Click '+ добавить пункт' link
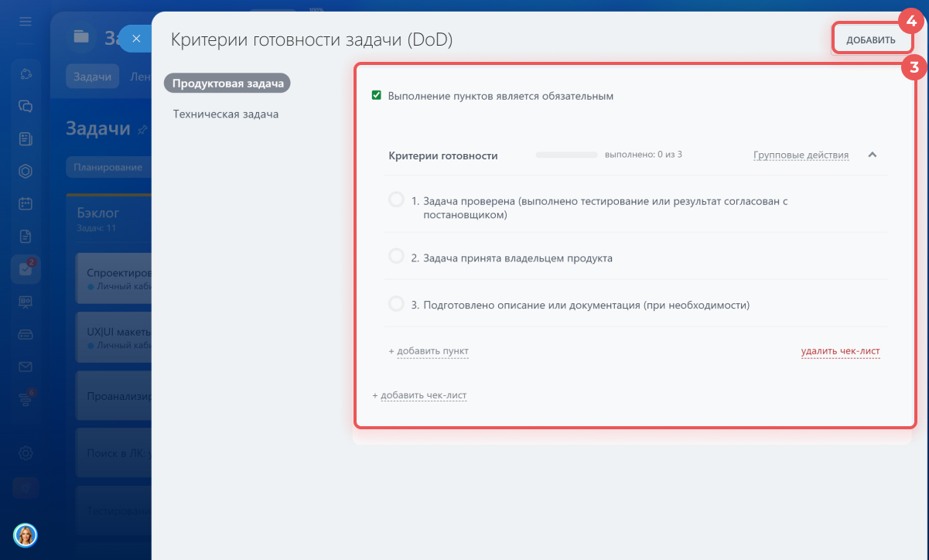Image resolution: width=929 pixels, height=560 pixels. [x=429, y=351]
